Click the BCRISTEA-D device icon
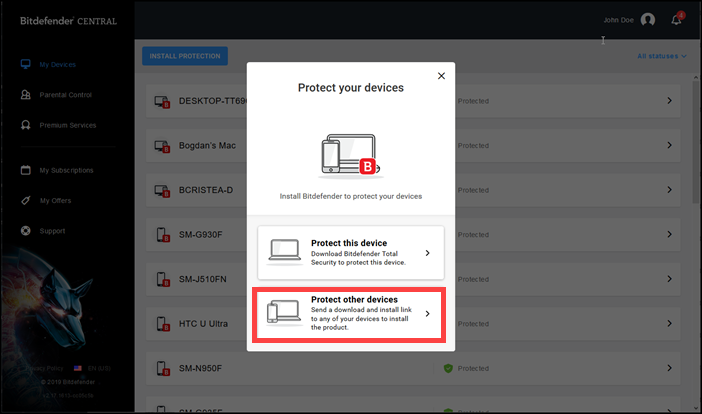 [162, 191]
